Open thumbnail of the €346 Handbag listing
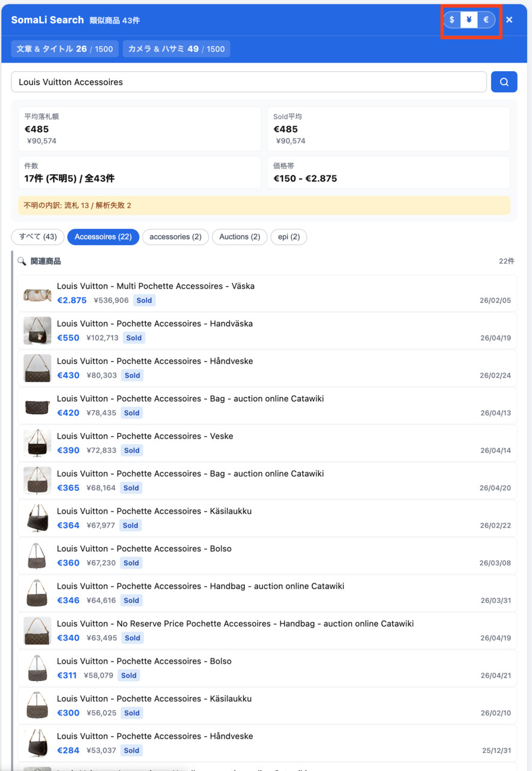 pyautogui.click(x=37, y=593)
